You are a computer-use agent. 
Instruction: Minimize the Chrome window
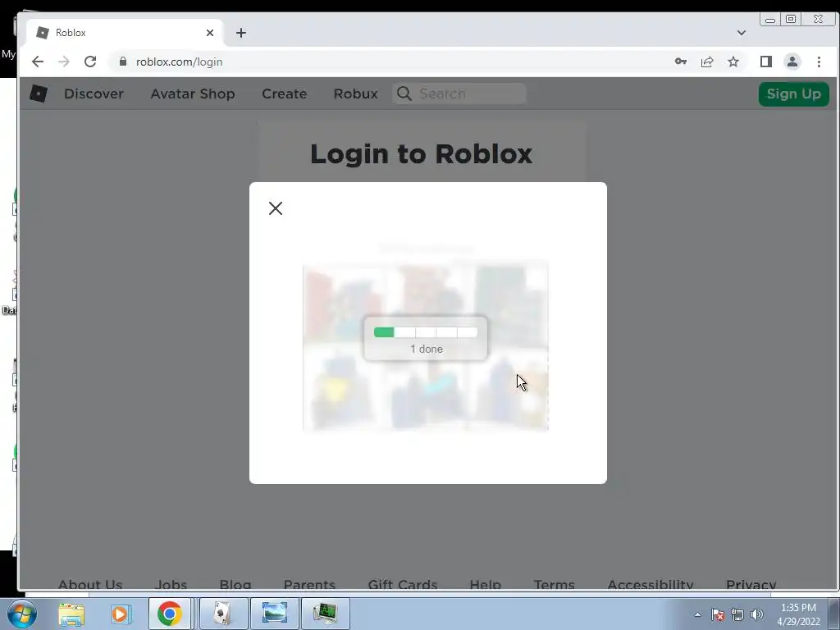pos(770,20)
